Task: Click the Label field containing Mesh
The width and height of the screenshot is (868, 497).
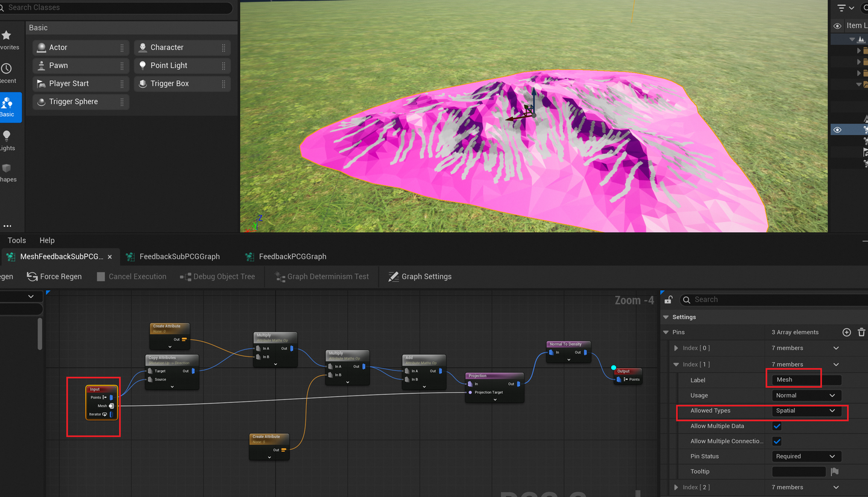Action: pos(807,380)
